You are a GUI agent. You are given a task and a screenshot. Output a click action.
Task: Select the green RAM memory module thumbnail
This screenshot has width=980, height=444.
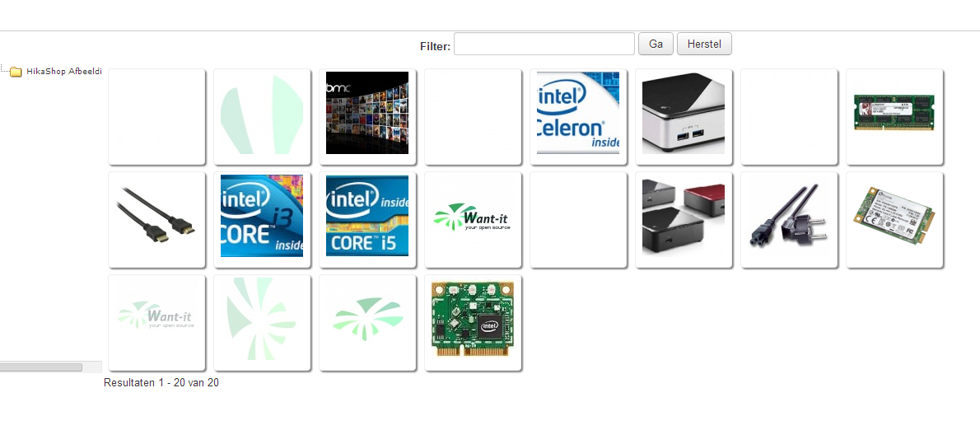click(894, 116)
